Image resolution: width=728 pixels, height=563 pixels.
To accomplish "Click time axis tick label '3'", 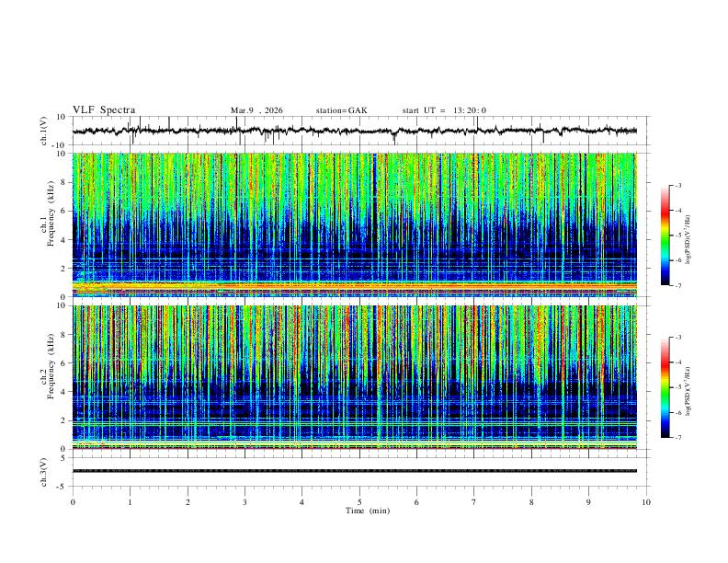I will tap(245, 502).
